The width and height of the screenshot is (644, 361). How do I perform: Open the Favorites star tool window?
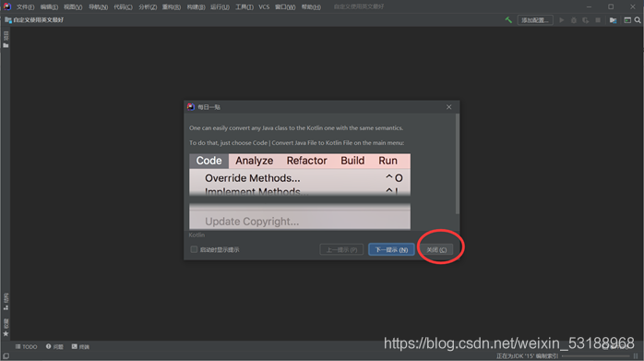(x=6, y=327)
